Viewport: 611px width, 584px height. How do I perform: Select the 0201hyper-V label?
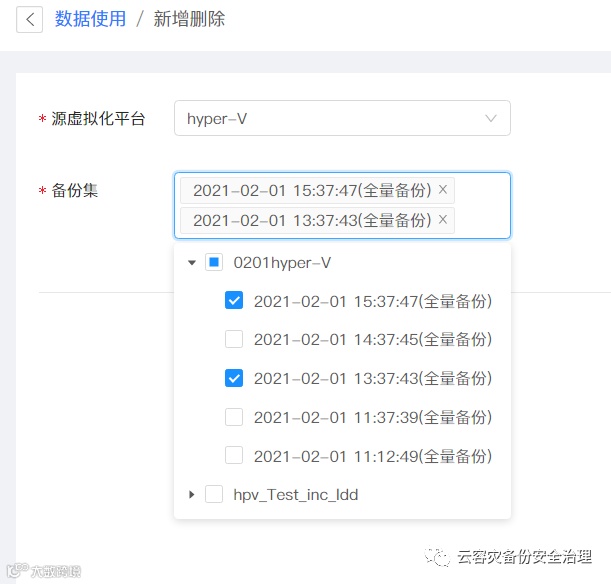(x=282, y=263)
